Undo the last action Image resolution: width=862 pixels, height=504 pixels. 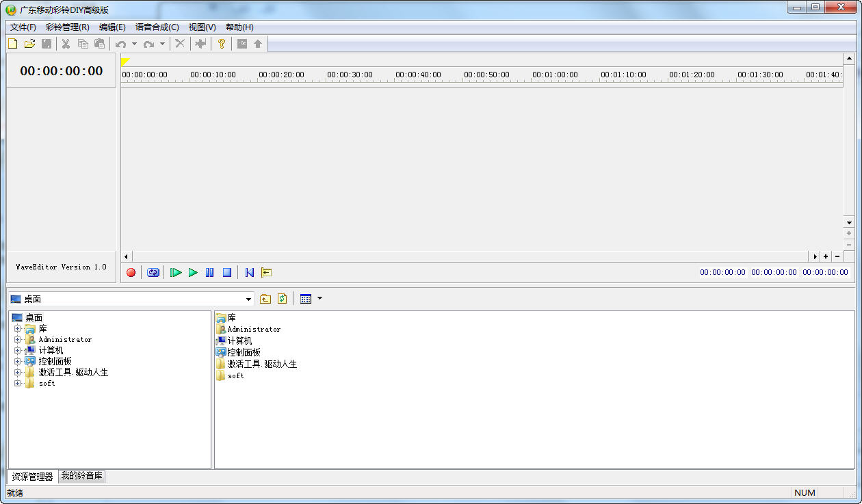(x=121, y=44)
